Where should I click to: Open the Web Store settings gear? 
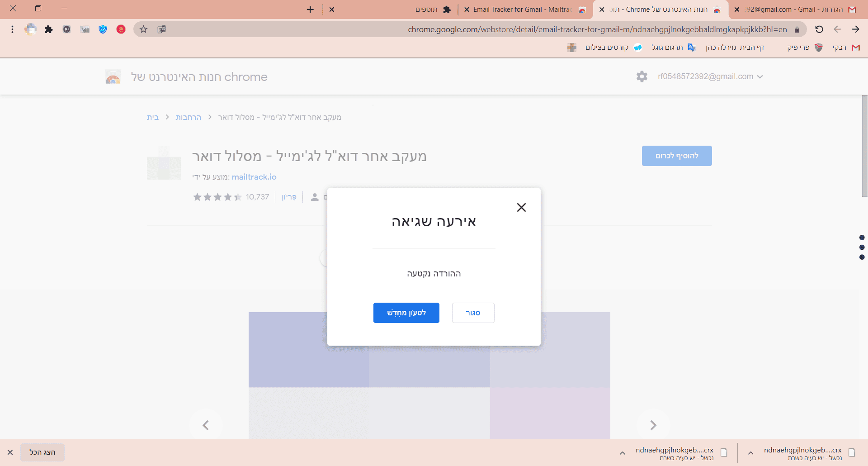pos(642,76)
